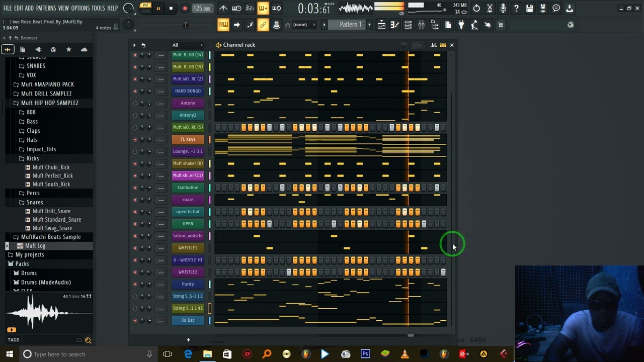
Task: Click the metronome icon
Action: click(223, 8)
